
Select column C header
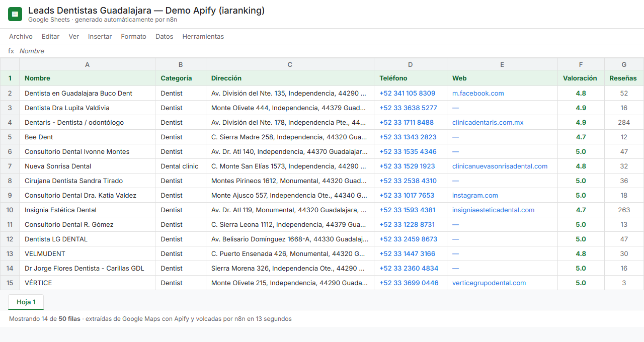click(x=290, y=64)
